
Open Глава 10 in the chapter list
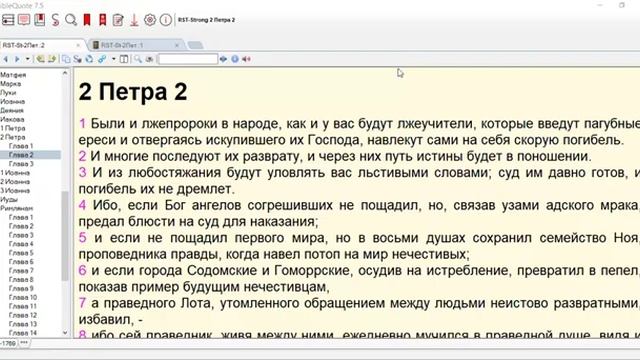point(23,298)
